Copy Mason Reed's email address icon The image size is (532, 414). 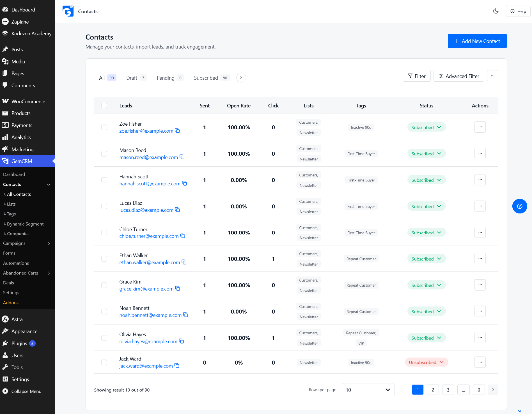[182, 157]
